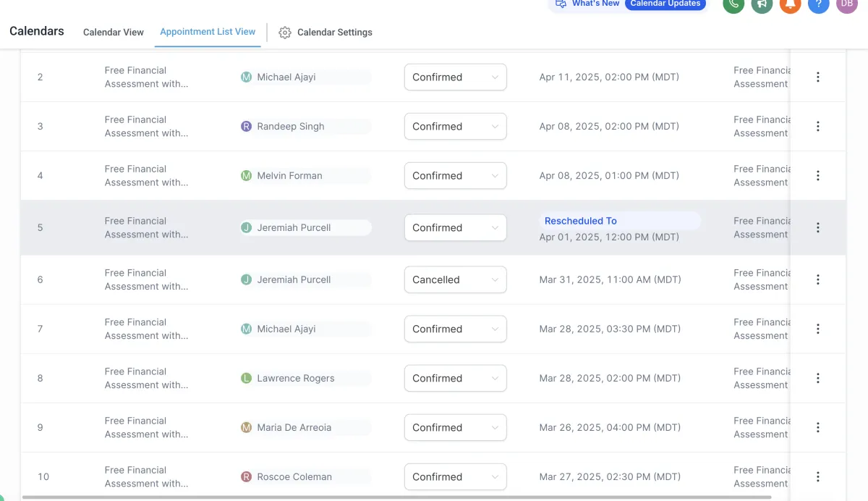The width and height of the screenshot is (868, 501).
Task: Click the horizontal scrollbar under the table
Action: click(396, 497)
